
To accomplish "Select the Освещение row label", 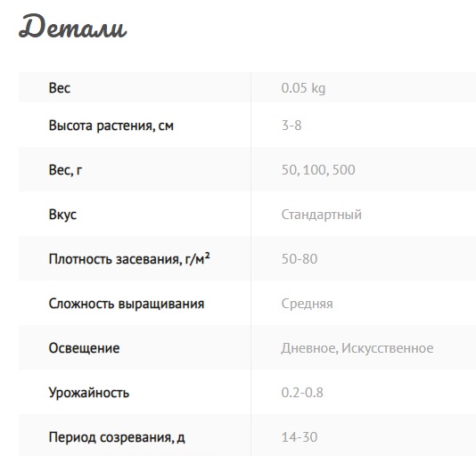I will [x=84, y=348].
